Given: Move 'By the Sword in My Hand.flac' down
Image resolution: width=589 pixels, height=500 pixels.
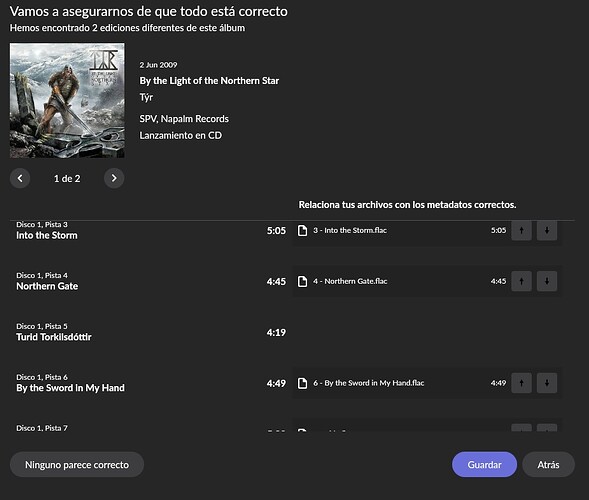Looking at the screenshot, I should click(547, 383).
